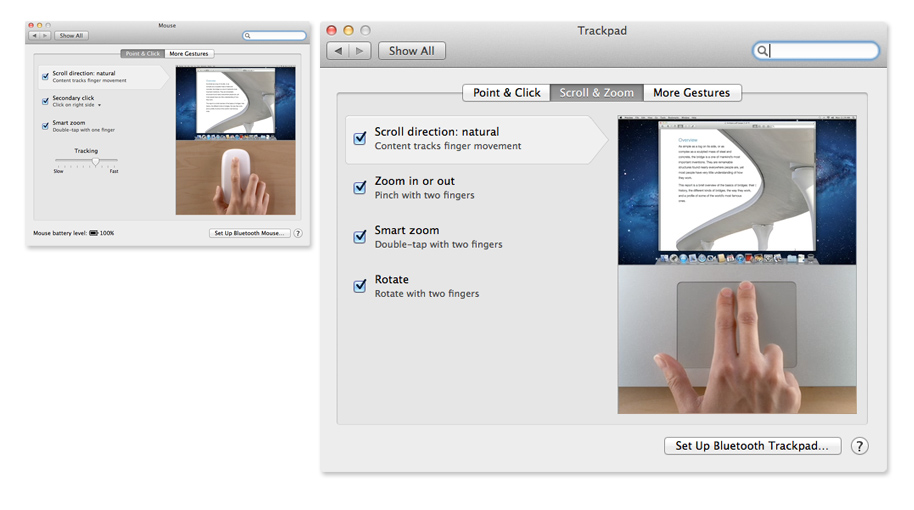Screen dimensions: 914x510
Task: Open help in Trackpad window
Action: click(859, 446)
